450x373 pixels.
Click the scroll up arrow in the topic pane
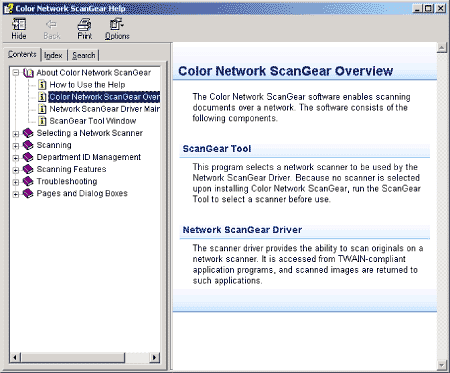442,48
